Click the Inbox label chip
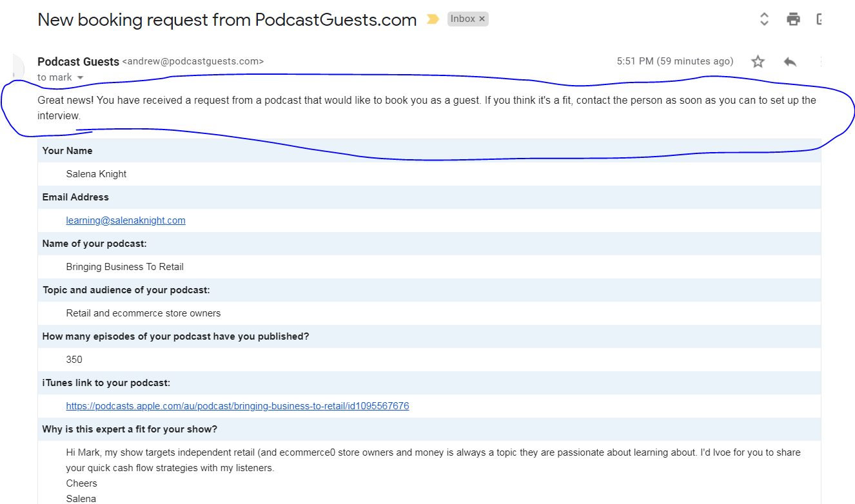Screen dimensions: 855x504 462,19
